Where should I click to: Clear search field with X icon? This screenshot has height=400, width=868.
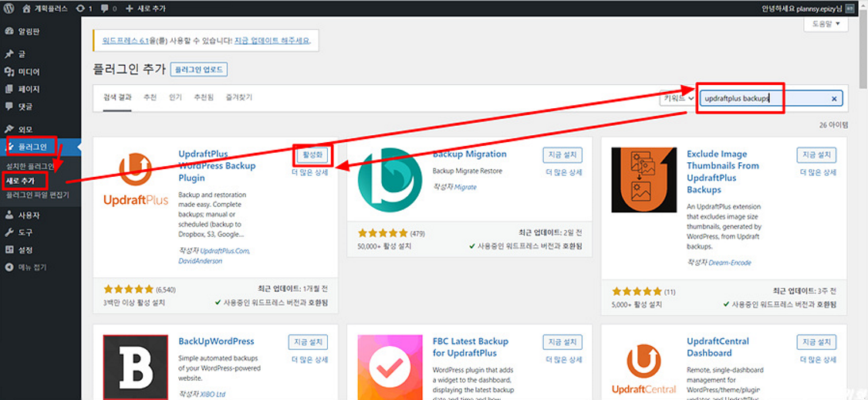834,99
